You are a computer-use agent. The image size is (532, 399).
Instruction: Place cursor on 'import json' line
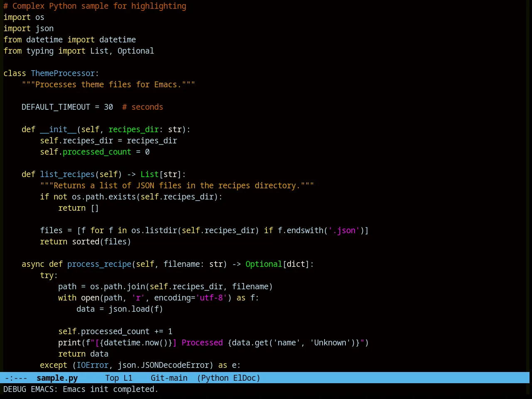coord(28,28)
